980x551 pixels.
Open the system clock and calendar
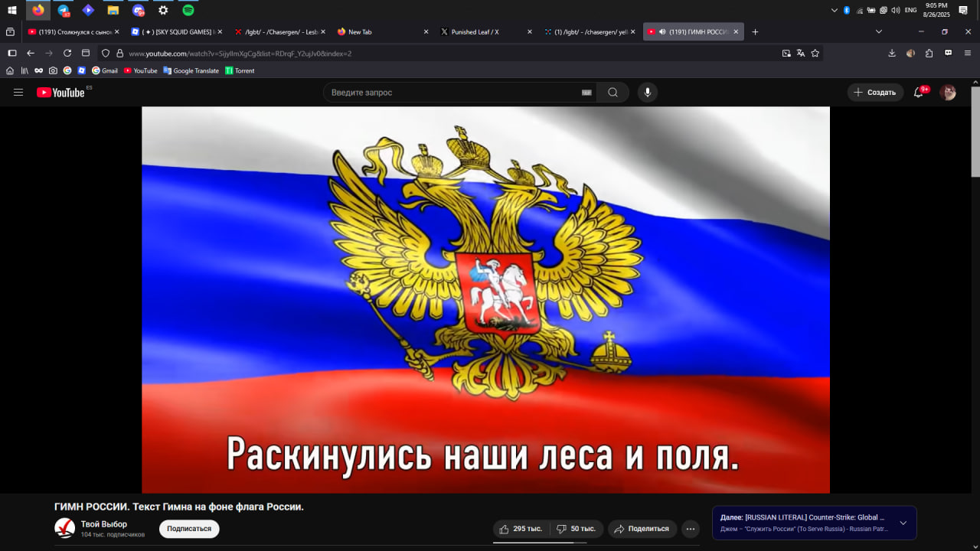pyautogui.click(x=936, y=10)
